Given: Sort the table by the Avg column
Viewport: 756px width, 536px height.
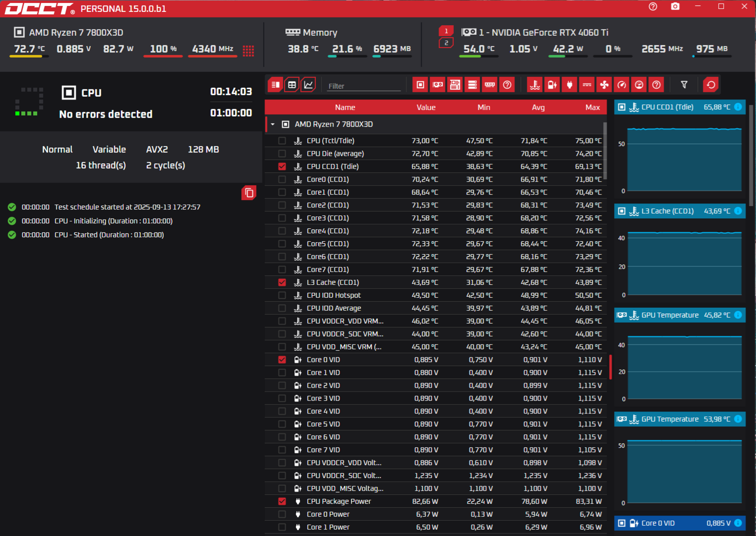Looking at the screenshot, I should 538,107.
